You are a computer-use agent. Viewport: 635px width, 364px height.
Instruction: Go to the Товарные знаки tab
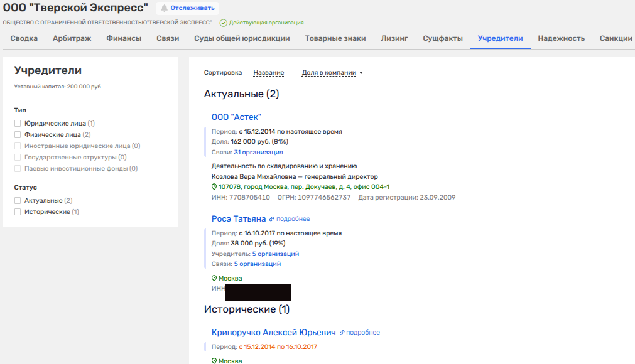[335, 38]
